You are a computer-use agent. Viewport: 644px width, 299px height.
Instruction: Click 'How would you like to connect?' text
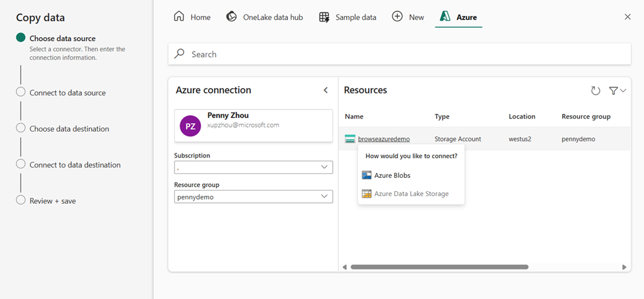[x=411, y=156]
